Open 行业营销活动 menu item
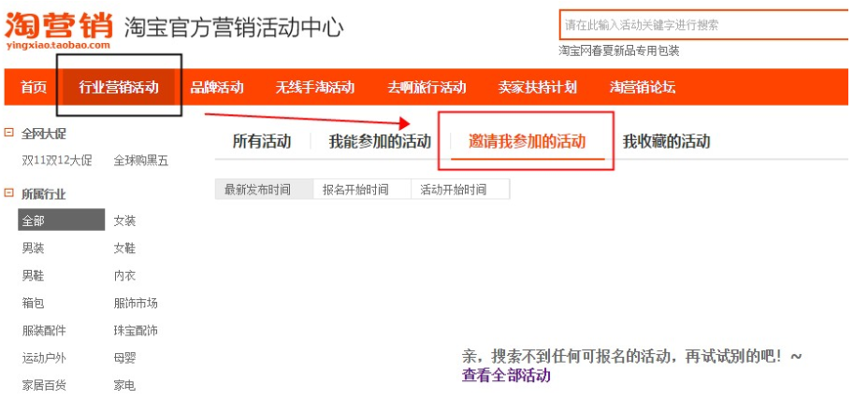This screenshot has width=868, height=399. coord(119,88)
